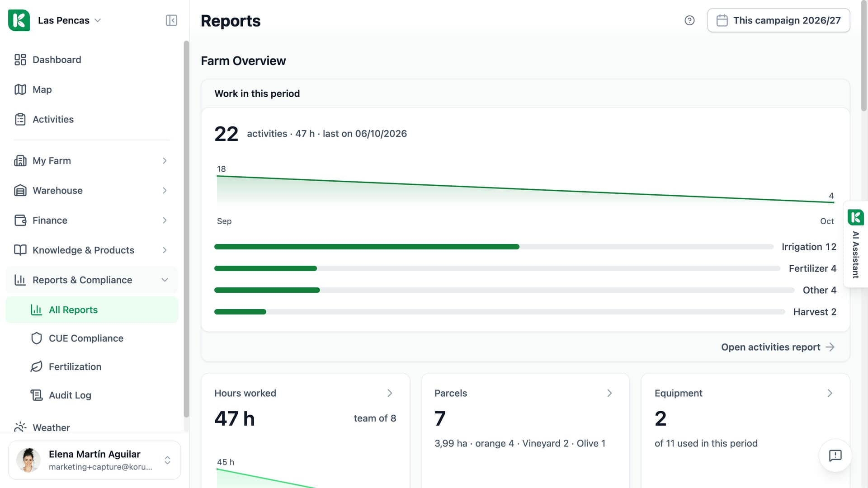This screenshot has height=488, width=868.
Task: Click the main page vertical scrollbar
Action: [864, 56]
